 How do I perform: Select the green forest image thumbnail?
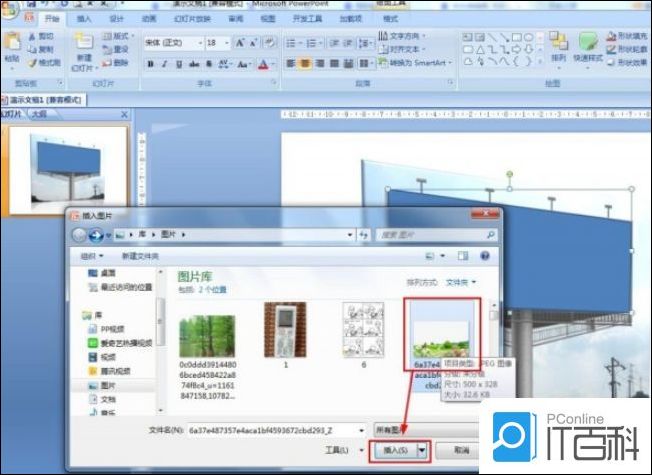click(x=207, y=336)
